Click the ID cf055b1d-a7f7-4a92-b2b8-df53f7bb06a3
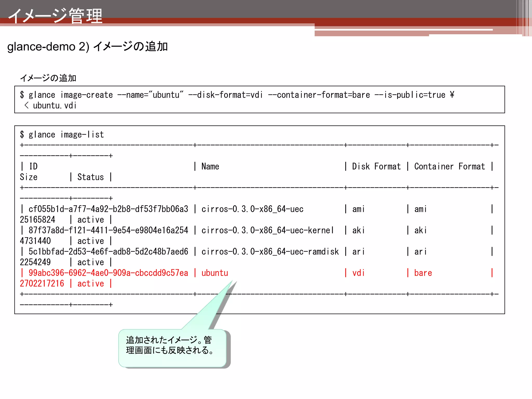Viewport: 532px width, 399px height. point(108,209)
